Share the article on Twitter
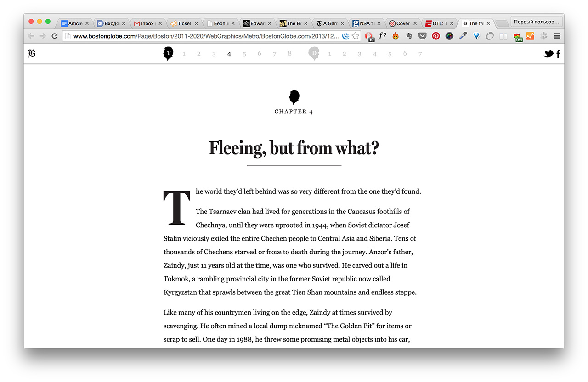 548,54
